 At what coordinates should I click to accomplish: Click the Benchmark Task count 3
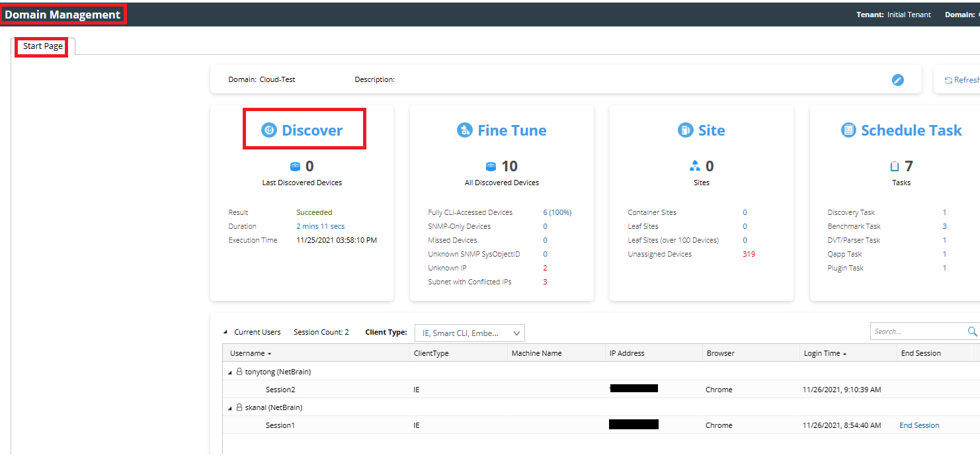pyautogui.click(x=944, y=226)
